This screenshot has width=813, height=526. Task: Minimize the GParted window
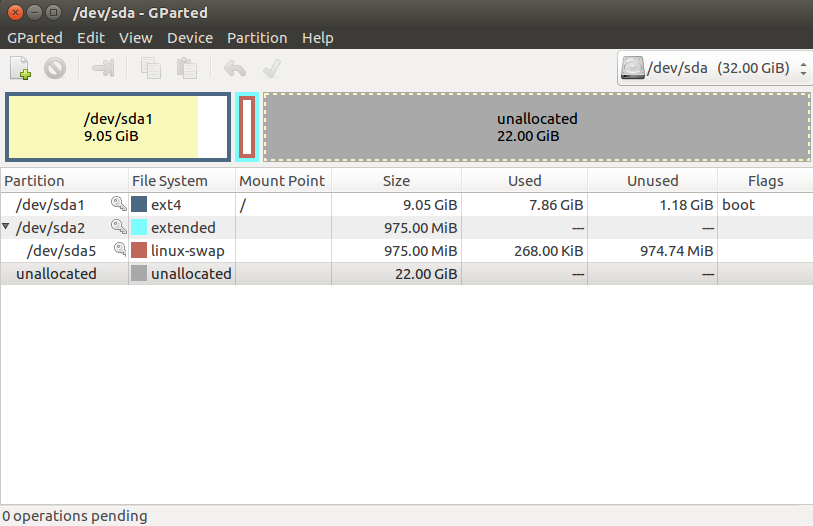(34, 12)
